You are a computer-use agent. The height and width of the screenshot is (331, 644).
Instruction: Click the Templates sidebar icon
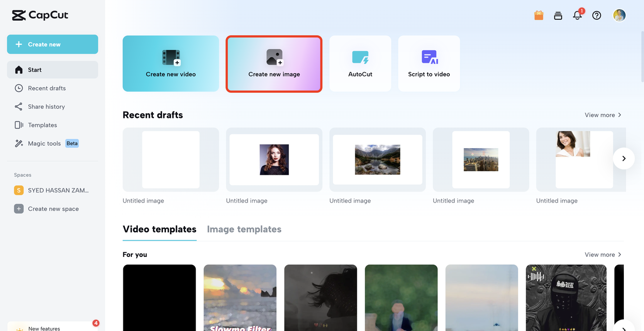pos(19,125)
